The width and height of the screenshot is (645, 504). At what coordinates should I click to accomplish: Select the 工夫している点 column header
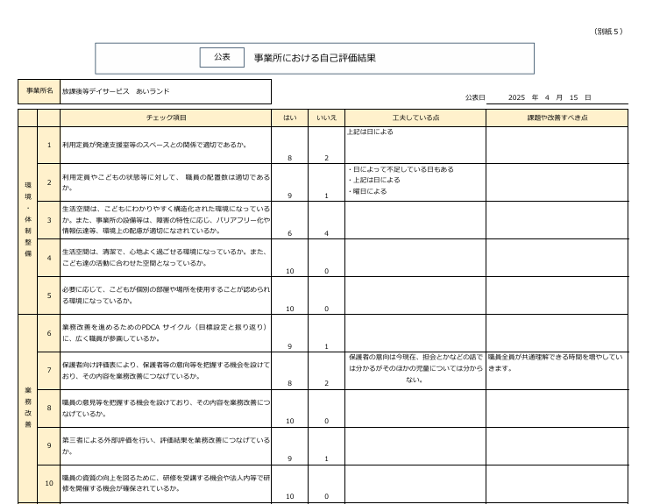(x=415, y=118)
